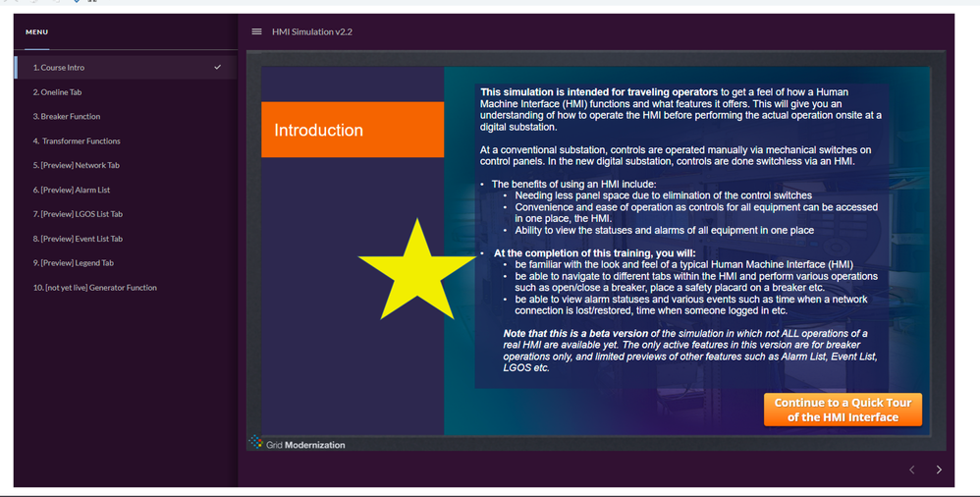The height and width of the screenshot is (497, 980).
Task: Select 3. Breaker Function lesson
Action: click(126, 116)
